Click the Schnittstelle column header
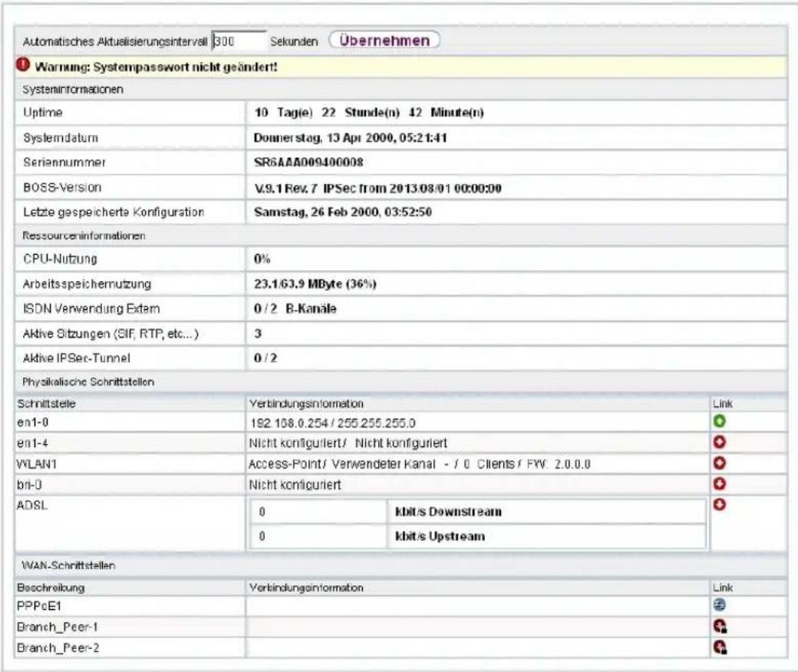 [x=46, y=404]
